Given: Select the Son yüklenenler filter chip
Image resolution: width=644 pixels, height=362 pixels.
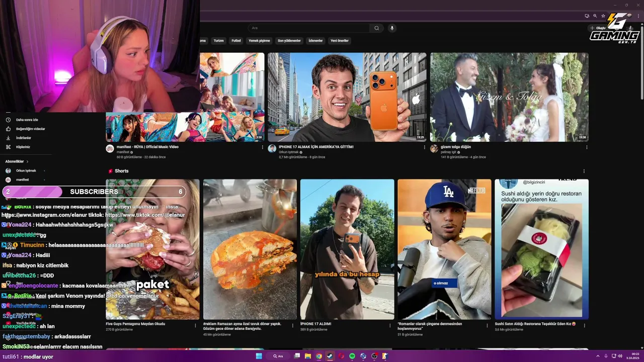Looking at the screenshot, I should 289,41.
